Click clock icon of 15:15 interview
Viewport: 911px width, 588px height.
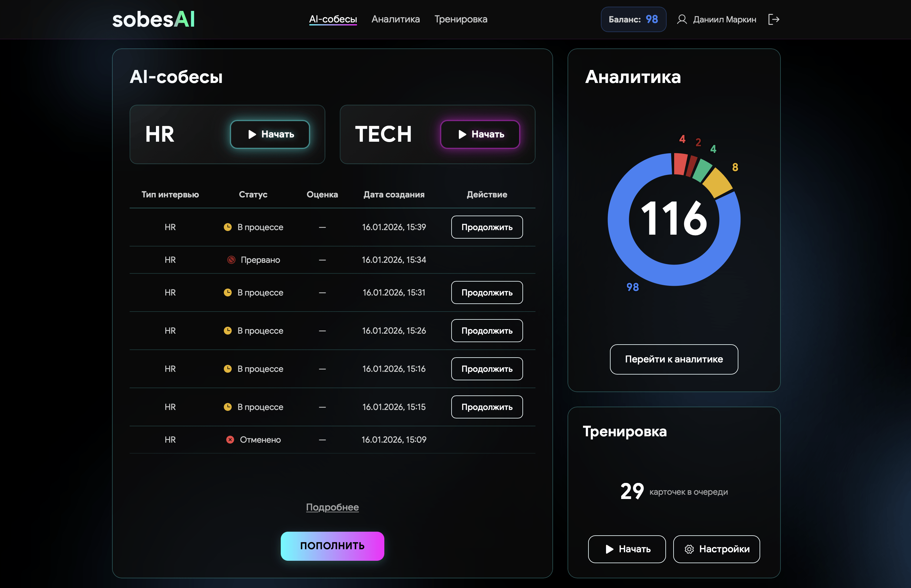coord(227,407)
